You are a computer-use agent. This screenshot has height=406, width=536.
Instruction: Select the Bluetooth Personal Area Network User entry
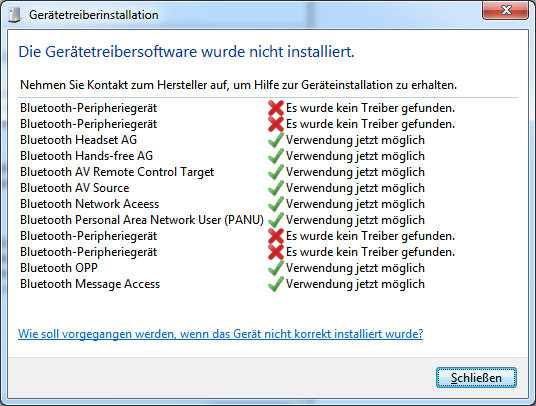pyautogui.click(x=142, y=220)
